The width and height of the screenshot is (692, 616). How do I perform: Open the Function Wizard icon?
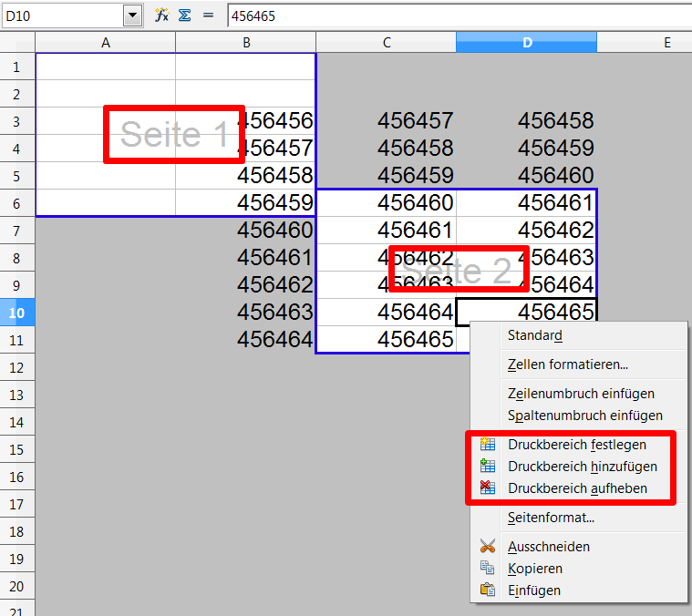[162, 15]
